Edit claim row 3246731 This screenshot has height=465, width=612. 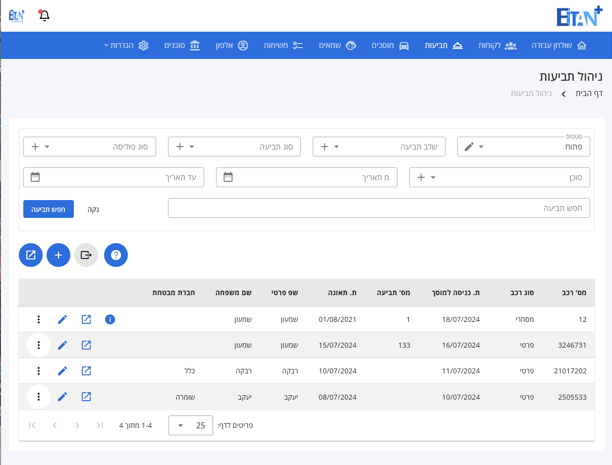pos(62,345)
